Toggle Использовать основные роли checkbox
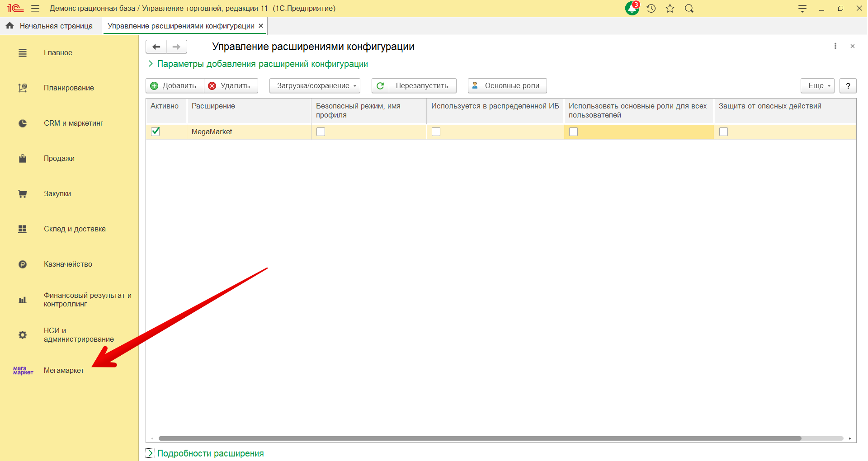 [574, 132]
